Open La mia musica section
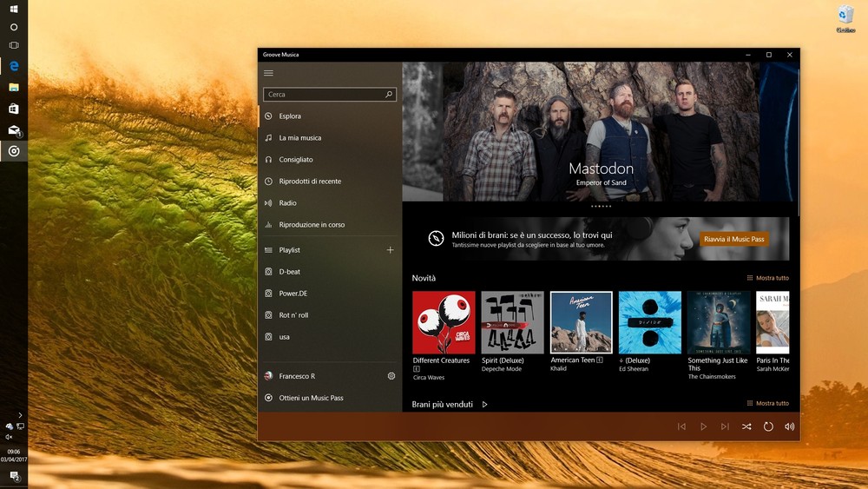Screen dimensions: 868x489 (329, 138)
